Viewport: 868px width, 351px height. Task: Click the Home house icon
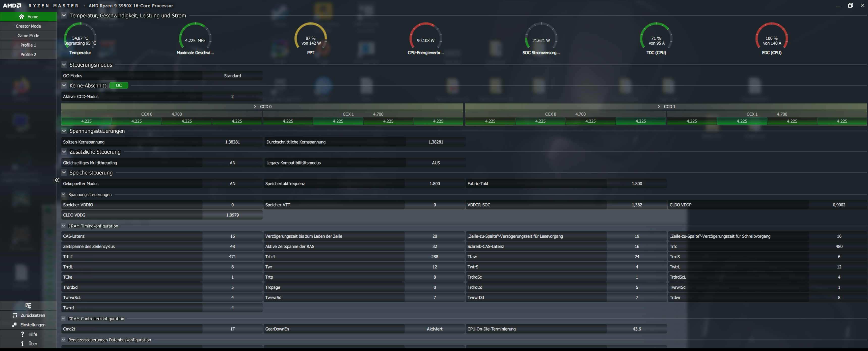coord(21,16)
